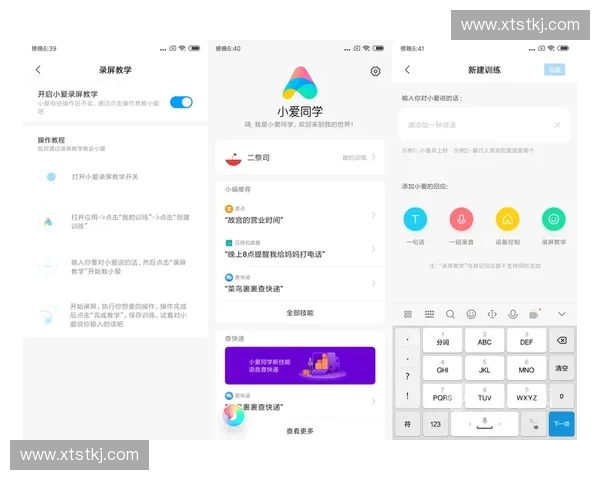Tap 查看更多 link
Viewport: 600px width, 480px height.
click(x=300, y=431)
